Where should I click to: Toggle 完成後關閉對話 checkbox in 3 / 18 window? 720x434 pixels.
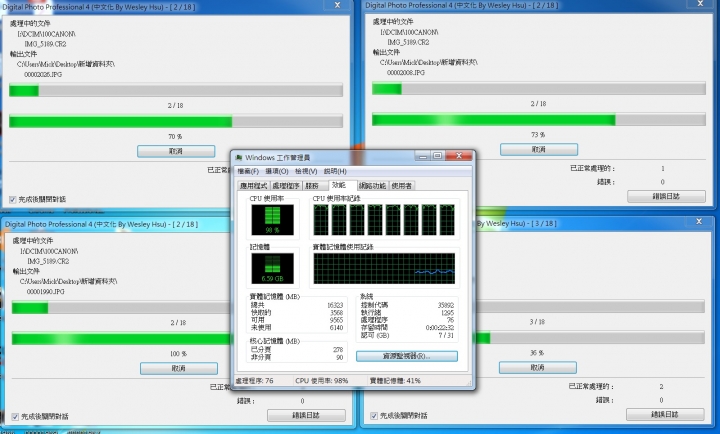pyautogui.click(x=374, y=416)
